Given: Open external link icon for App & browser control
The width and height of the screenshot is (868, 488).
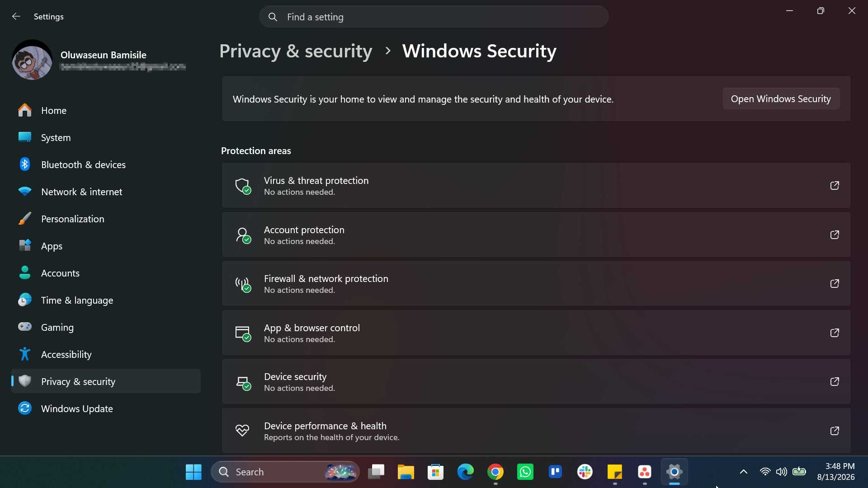Looking at the screenshot, I should coord(835,333).
